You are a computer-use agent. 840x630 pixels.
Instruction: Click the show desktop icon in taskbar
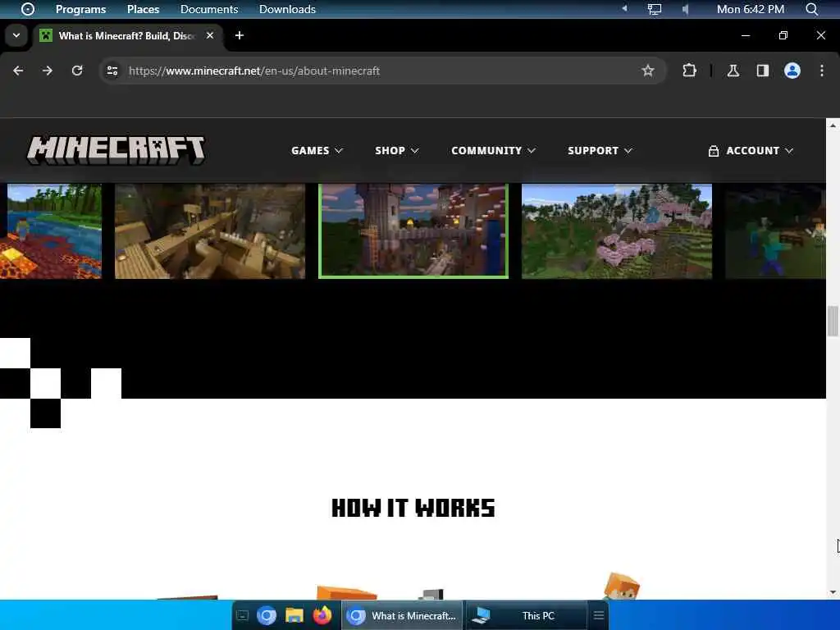(x=242, y=615)
